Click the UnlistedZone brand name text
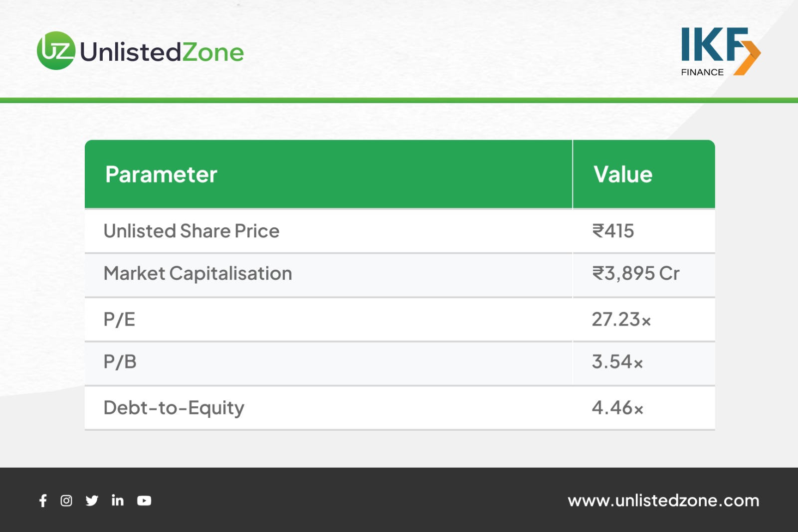Viewport: 798px width, 532px height. 162,52
